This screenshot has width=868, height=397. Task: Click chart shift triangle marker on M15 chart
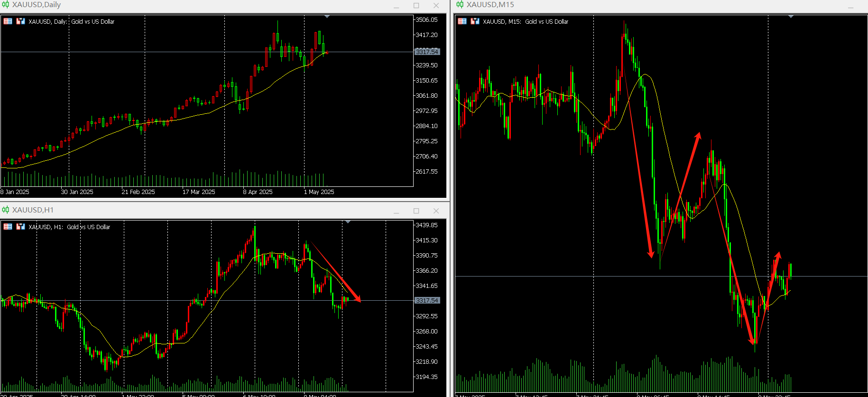(791, 17)
